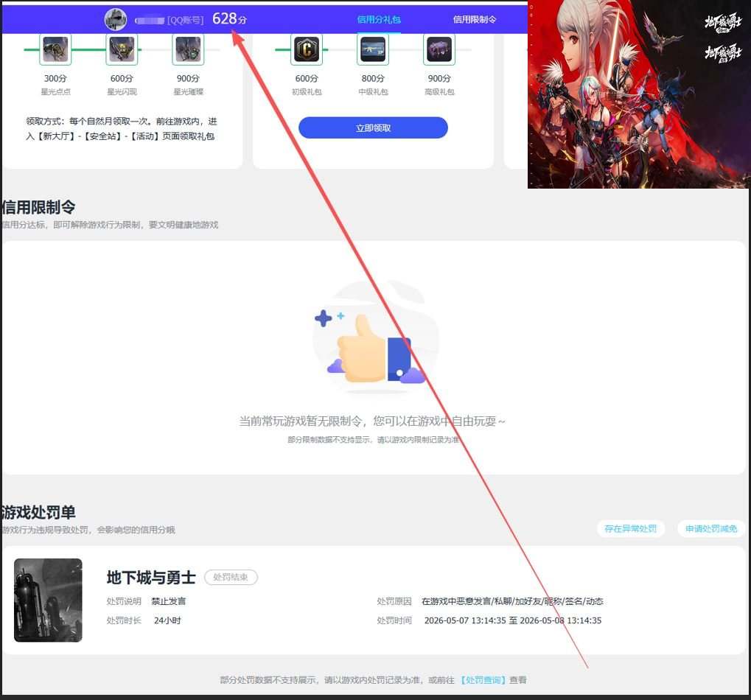Click the 地下城与勇士 punishment title
Image resolution: width=751 pixels, height=700 pixels.
pyautogui.click(x=151, y=578)
